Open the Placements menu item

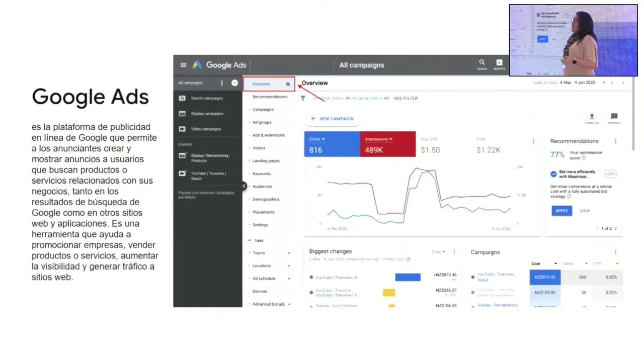pos(263,212)
